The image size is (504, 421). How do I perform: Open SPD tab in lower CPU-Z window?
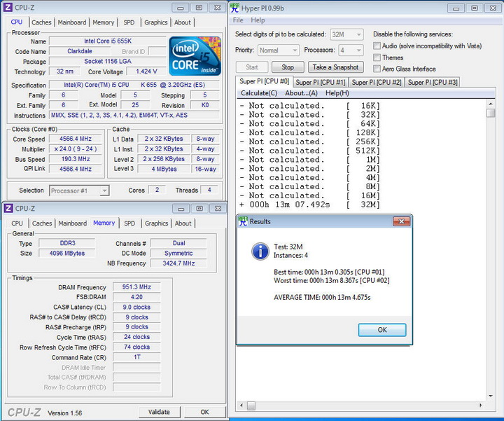click(129, 223)
